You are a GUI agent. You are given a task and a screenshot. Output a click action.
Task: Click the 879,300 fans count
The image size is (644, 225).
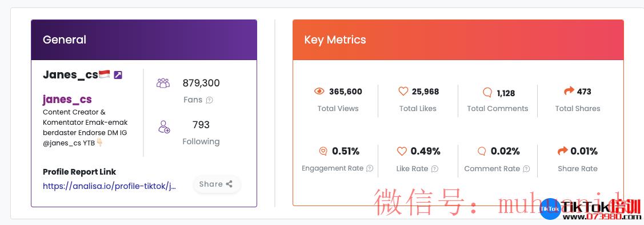pyautogui.click(x=201, y=83)
